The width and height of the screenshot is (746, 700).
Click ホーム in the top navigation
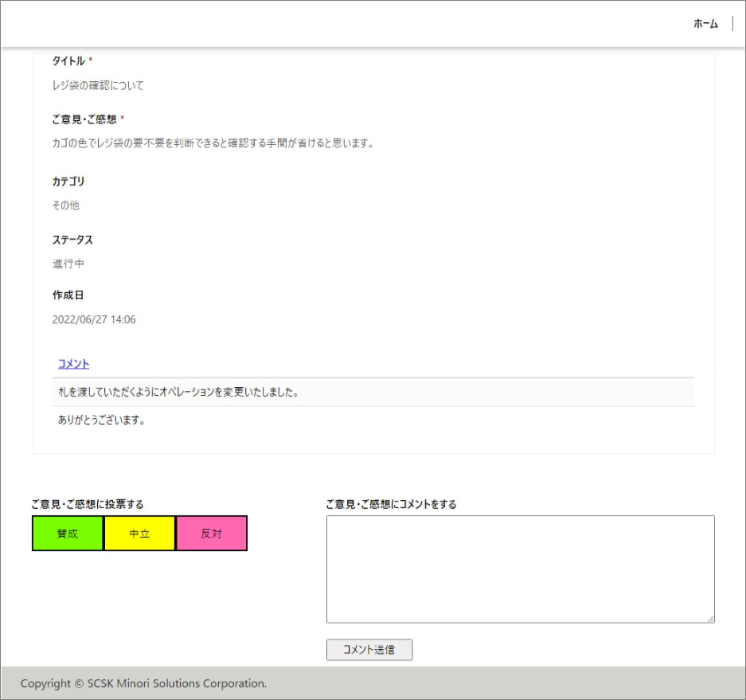(x=705, y=24)
